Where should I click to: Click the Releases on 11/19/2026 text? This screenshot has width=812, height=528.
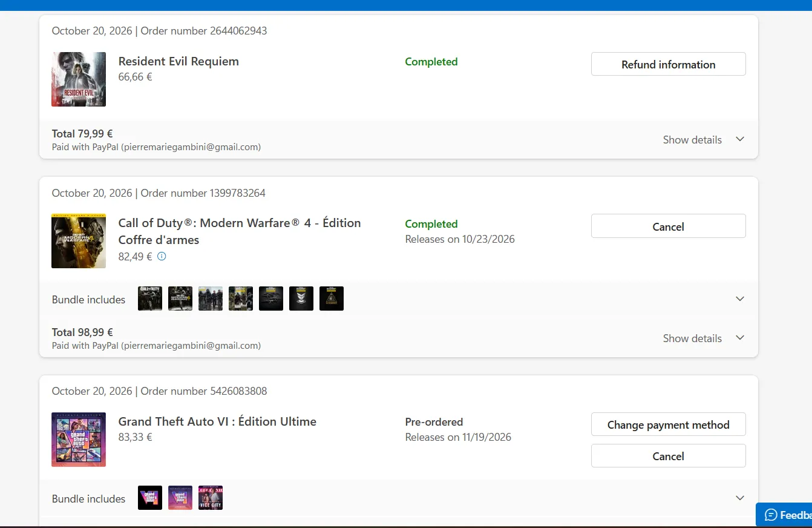click(458, 437)
